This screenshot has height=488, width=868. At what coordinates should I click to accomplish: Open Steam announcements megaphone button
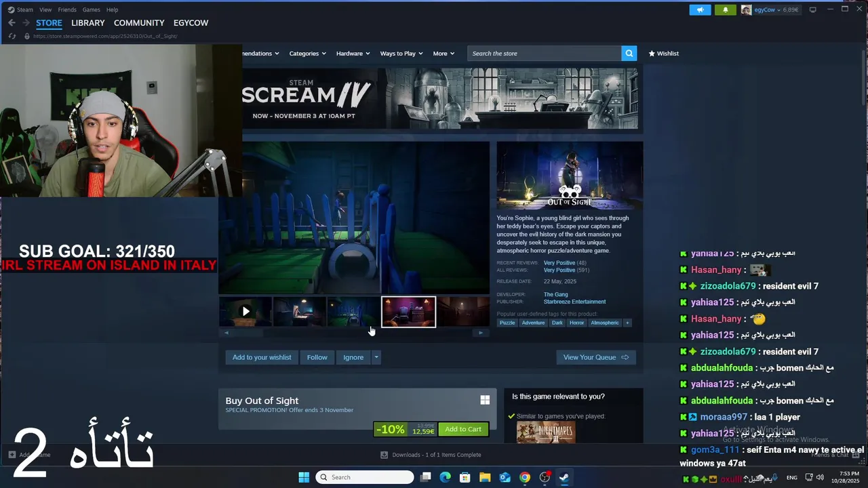[700, 9]
